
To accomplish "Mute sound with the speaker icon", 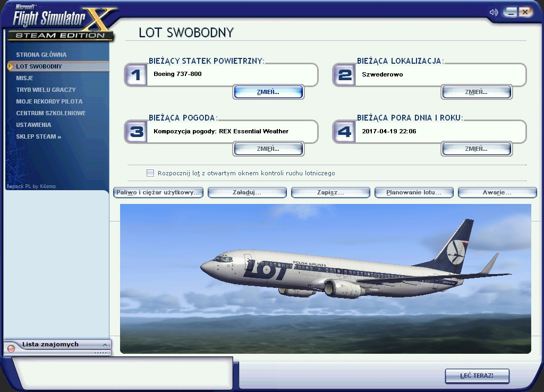I will [494, 13].
